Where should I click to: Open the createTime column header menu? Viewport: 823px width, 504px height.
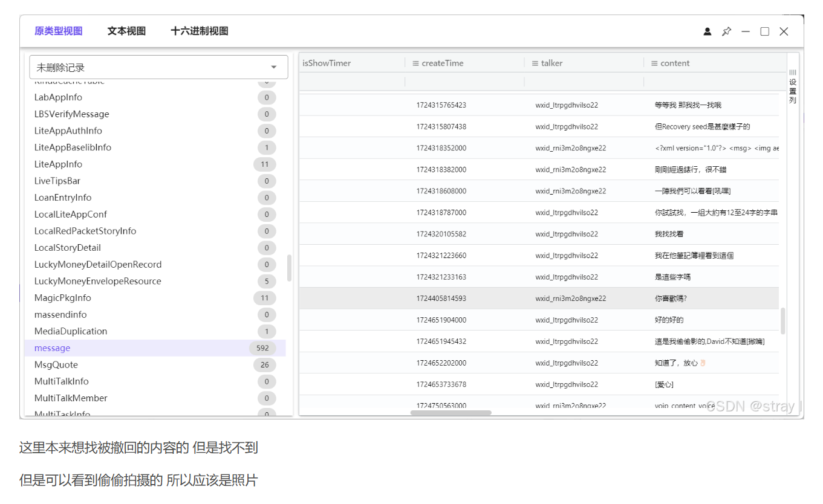[x=416, y=63]
